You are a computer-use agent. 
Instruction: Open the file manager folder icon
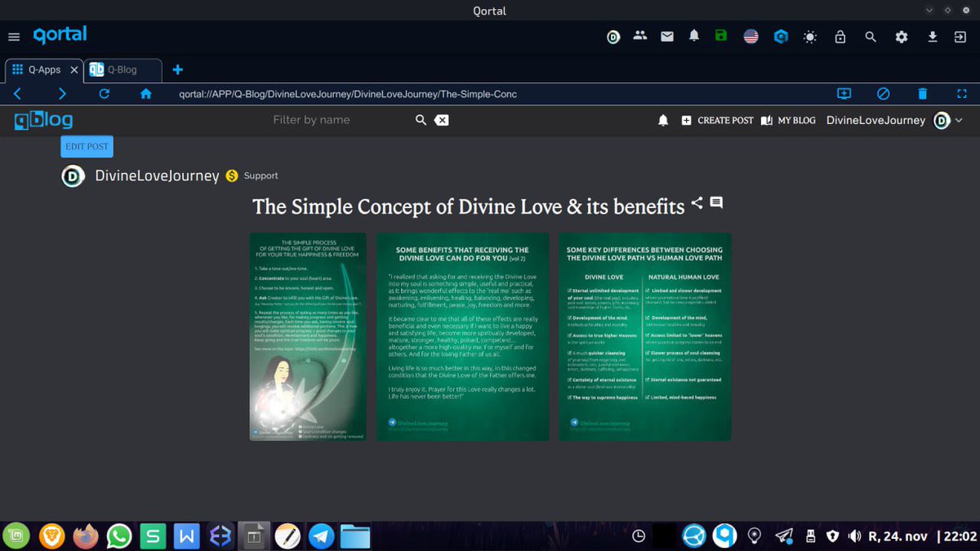(x=356, y=536)
